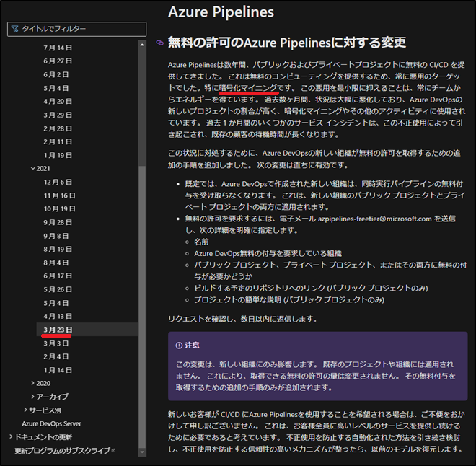The image size is (476, 466).
Task: Select the 11月 16日 entry
Action: tap(59, 195)
